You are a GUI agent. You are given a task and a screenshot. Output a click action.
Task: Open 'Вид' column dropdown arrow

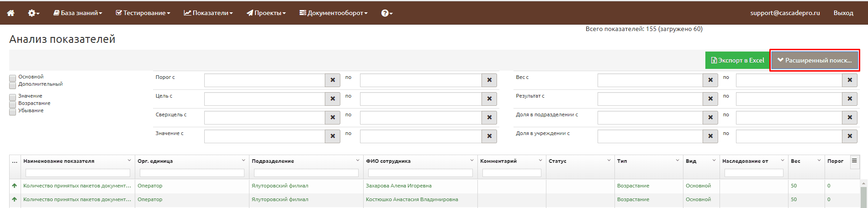(714, 161)
